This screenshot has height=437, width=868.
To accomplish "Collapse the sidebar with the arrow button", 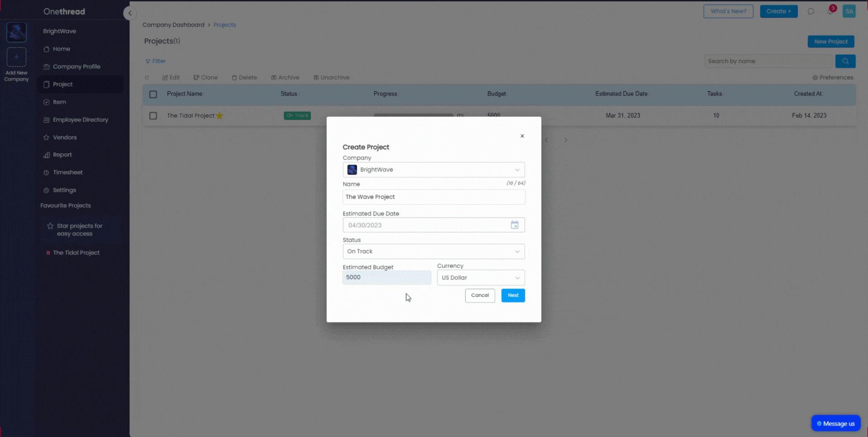I will click(130, 13).
